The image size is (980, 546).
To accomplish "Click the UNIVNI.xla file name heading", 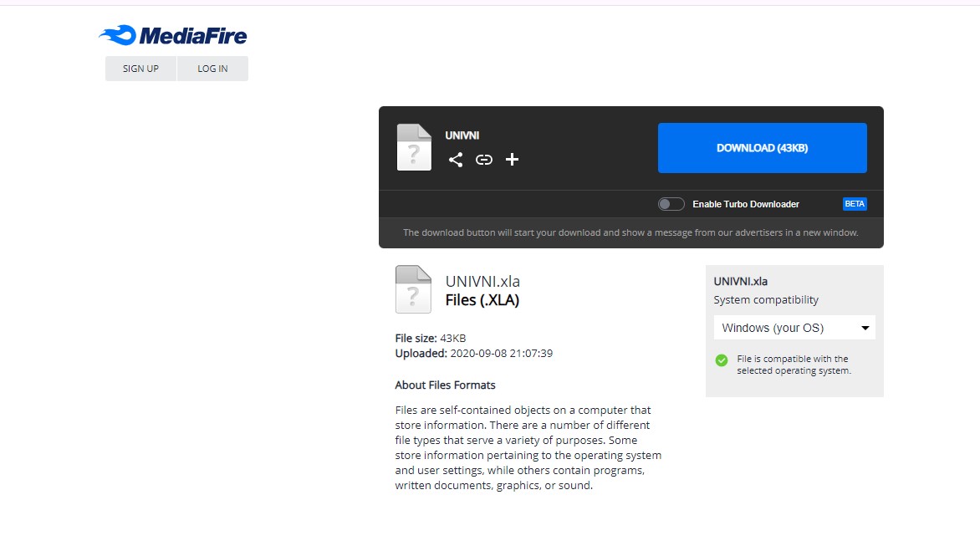I will (482, 282).
